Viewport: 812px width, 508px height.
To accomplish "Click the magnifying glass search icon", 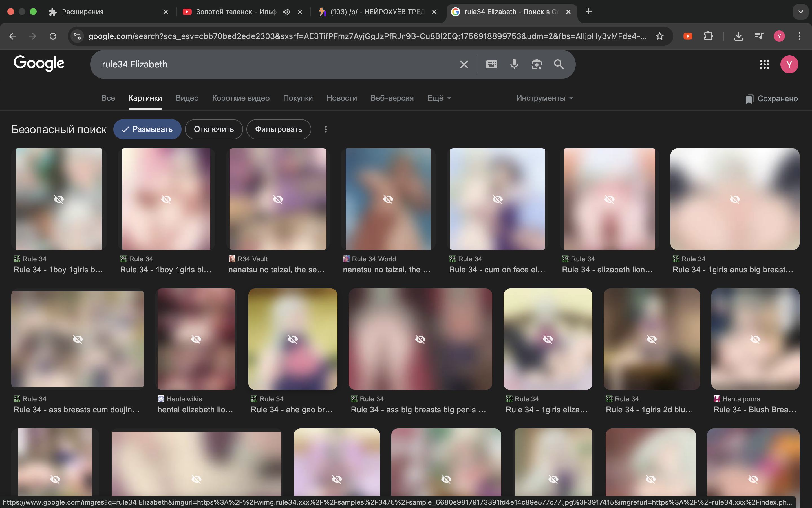I will click(x=559, y=64).
